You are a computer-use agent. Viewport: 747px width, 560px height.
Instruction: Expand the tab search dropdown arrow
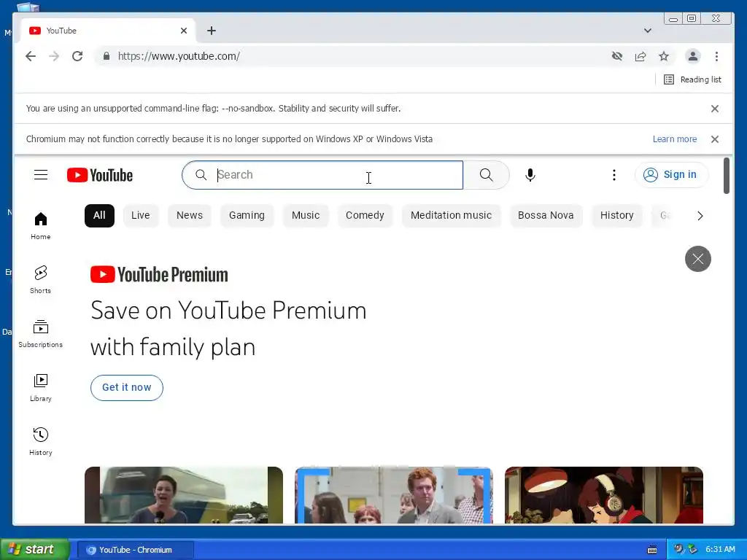[648, 31]
